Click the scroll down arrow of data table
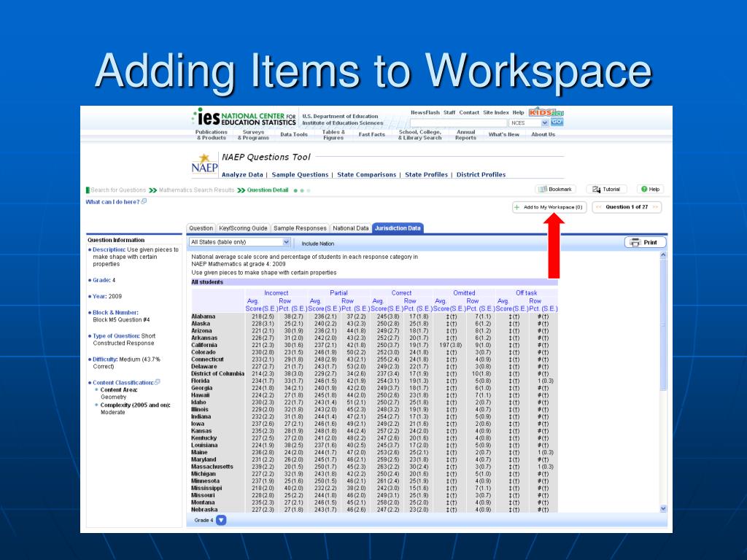The width and height of the screenshot is (747, 560). [663, 508]
